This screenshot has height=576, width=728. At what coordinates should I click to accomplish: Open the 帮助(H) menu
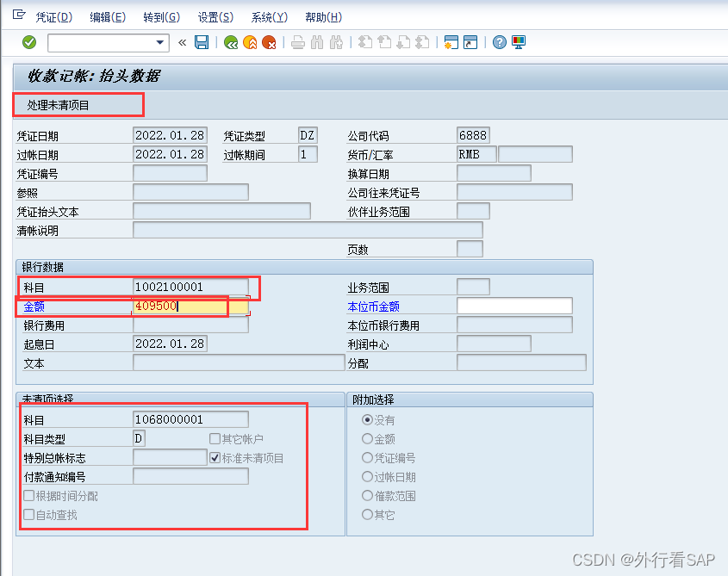point(324,17)
